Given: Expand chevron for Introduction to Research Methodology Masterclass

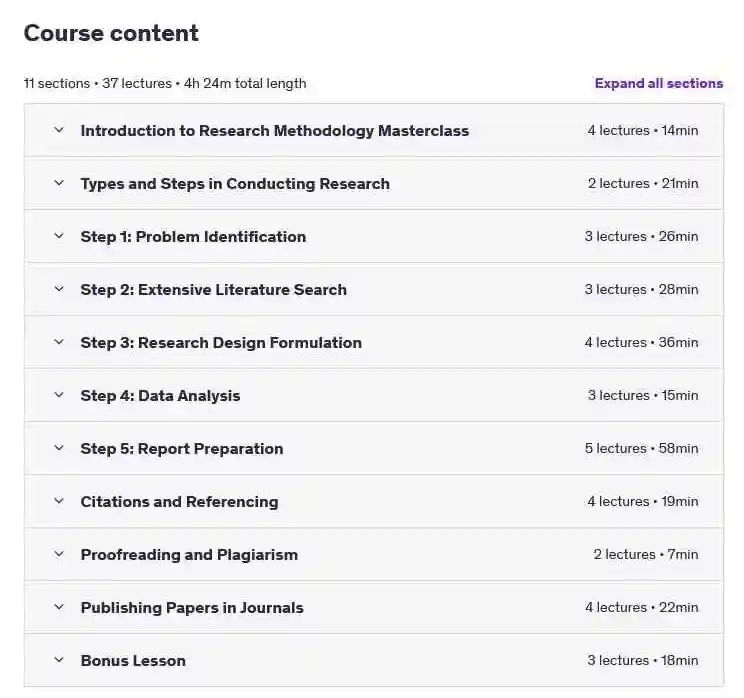Looking at the screenshot, I should [59, 130].
